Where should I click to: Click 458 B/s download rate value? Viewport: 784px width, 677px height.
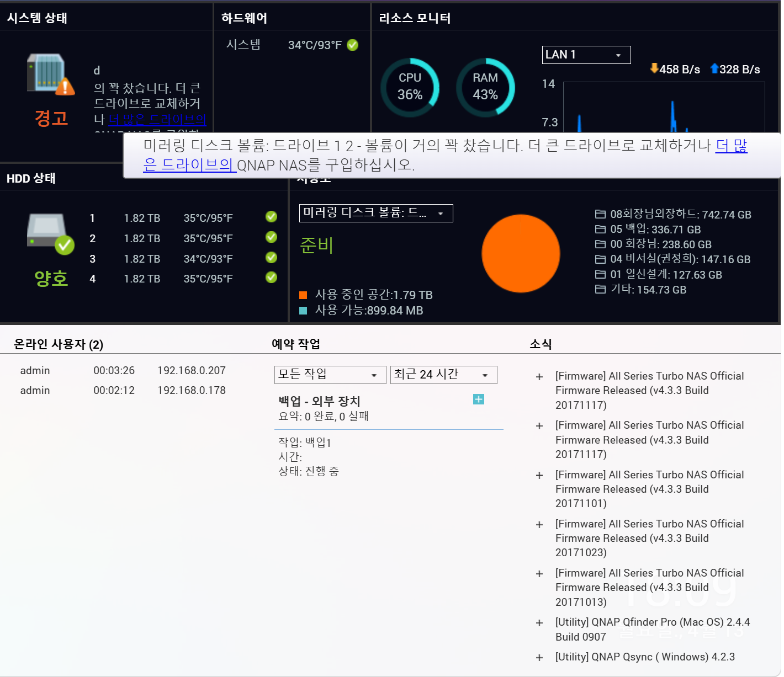pos(680,70)
